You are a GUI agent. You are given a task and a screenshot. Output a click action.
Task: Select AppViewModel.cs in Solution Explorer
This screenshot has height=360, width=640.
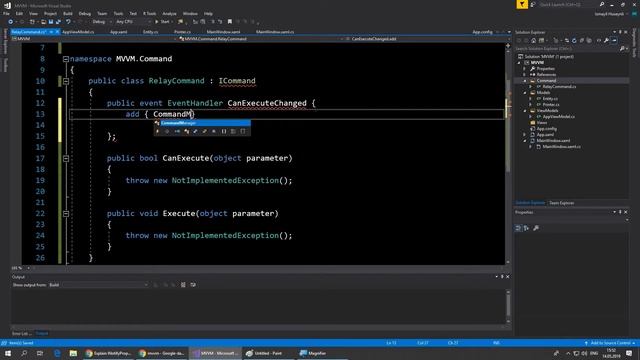(x=558, y=117)
